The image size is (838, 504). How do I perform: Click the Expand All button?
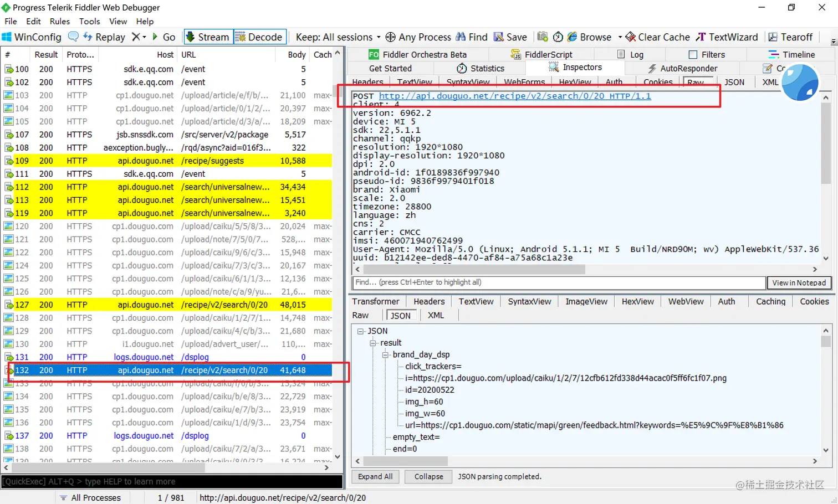pyautogui.click(x=375, y=476)
